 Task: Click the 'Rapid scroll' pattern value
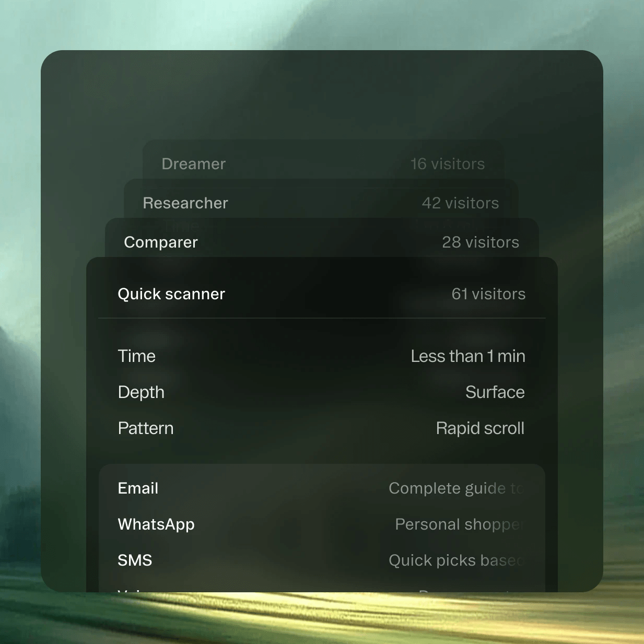(480, 428)
